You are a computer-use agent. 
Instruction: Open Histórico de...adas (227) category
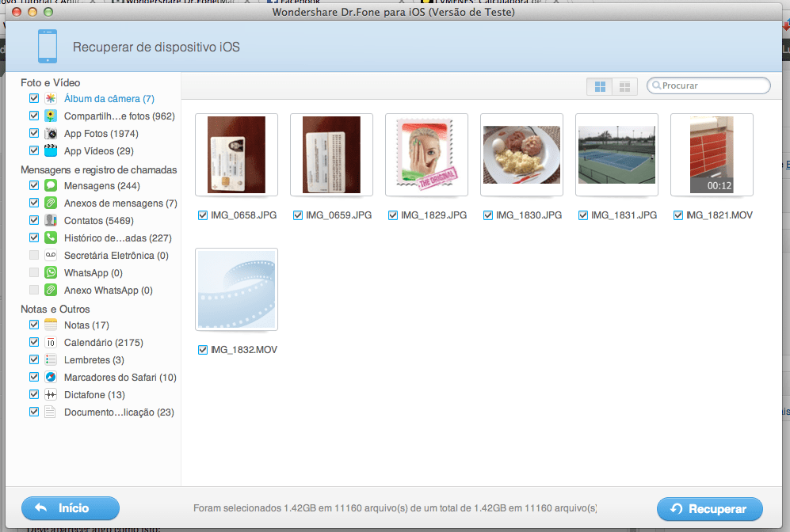118,238
